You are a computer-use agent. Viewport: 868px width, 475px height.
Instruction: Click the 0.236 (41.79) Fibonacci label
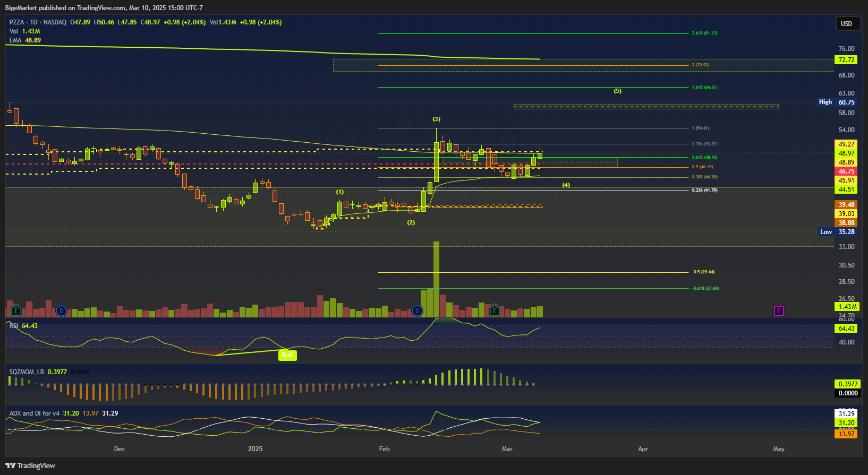click(704, 190)
